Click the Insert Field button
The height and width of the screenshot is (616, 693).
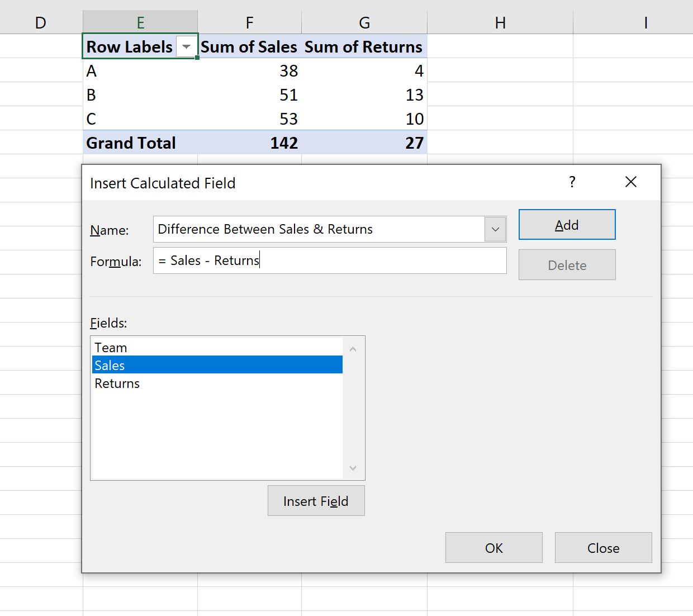point(316,501)
